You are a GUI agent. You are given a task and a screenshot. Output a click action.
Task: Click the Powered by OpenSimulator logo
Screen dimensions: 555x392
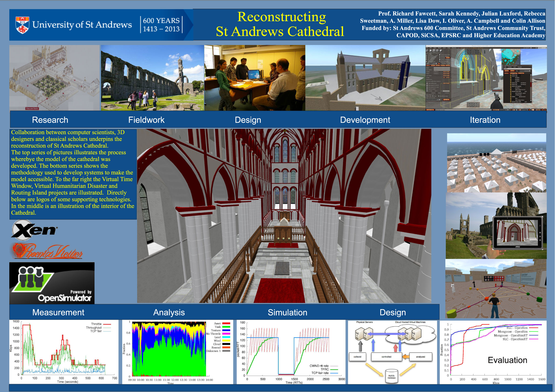[x=52, y=283]
